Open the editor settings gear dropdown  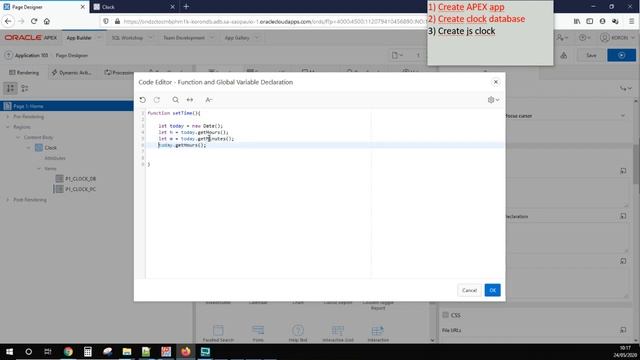493,100
